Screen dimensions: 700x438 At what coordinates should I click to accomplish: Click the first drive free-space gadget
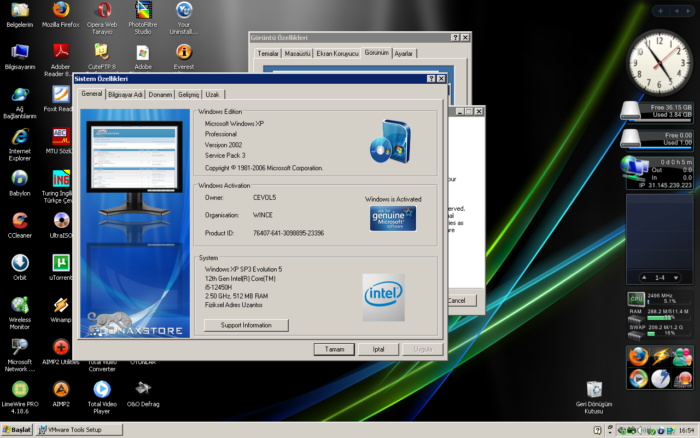pyautogui.click(x=656, y=111)
